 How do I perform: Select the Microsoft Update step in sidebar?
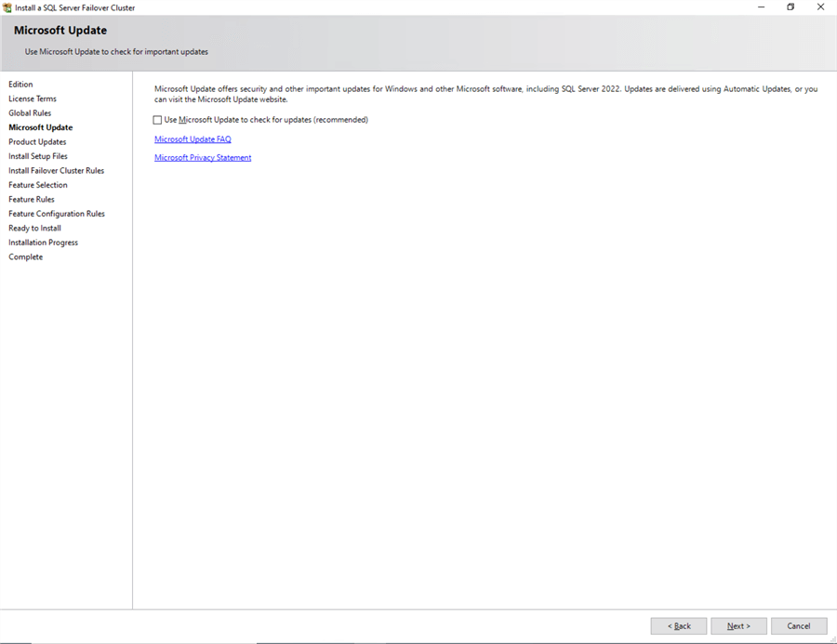coord(41,127)
